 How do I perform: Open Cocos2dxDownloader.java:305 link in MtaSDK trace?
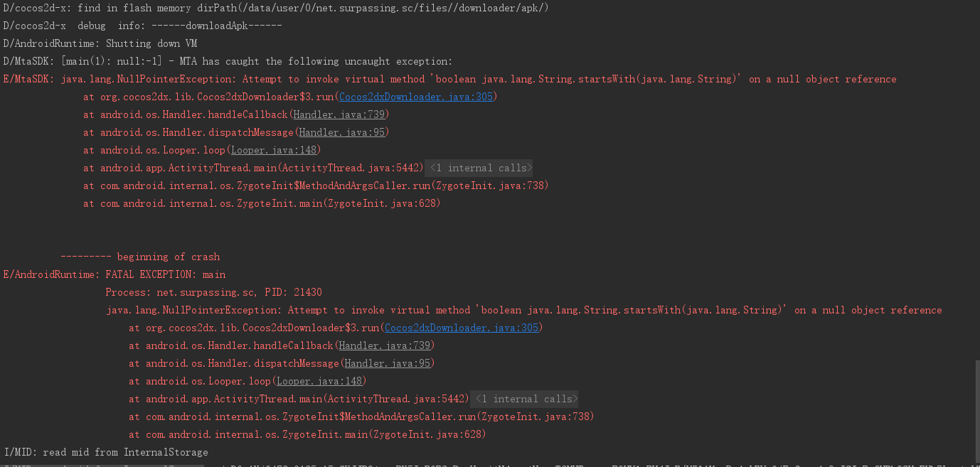click(416, 97)
